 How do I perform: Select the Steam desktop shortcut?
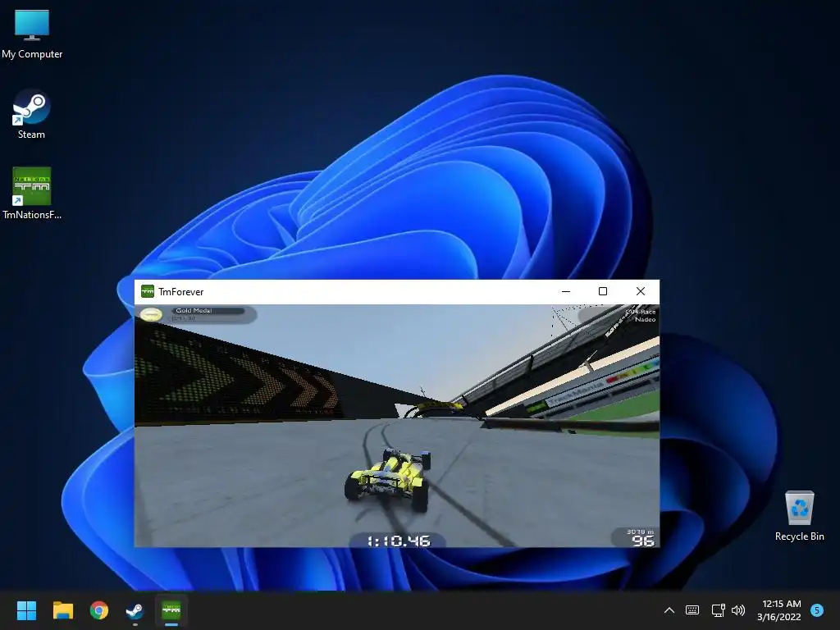(32, 115)
